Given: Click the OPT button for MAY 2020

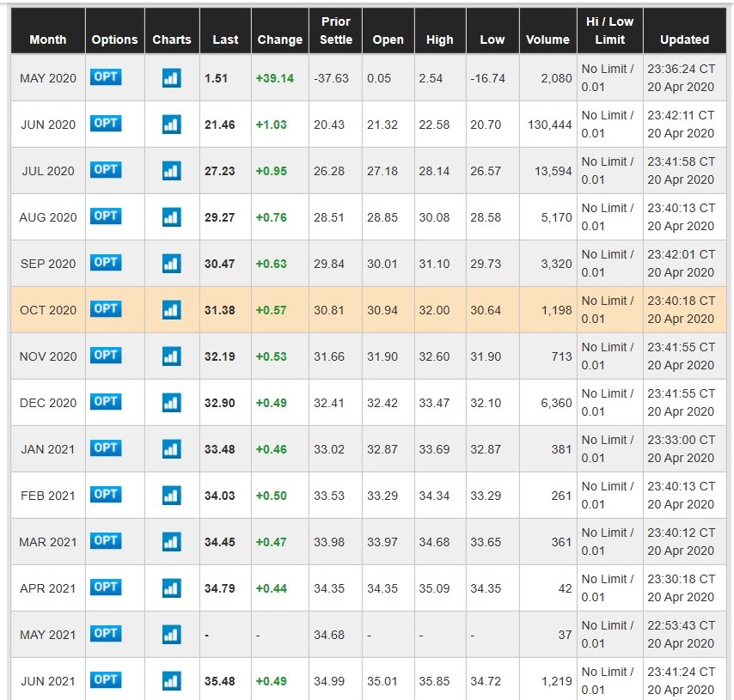Looking at the screenshot, I should tap(106, 77).
